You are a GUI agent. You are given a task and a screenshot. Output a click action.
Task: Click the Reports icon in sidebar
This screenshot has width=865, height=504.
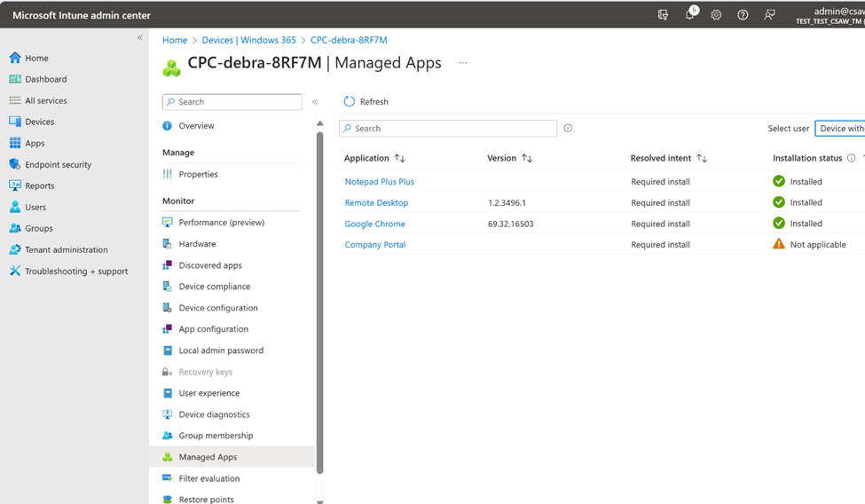click(15, 185)
